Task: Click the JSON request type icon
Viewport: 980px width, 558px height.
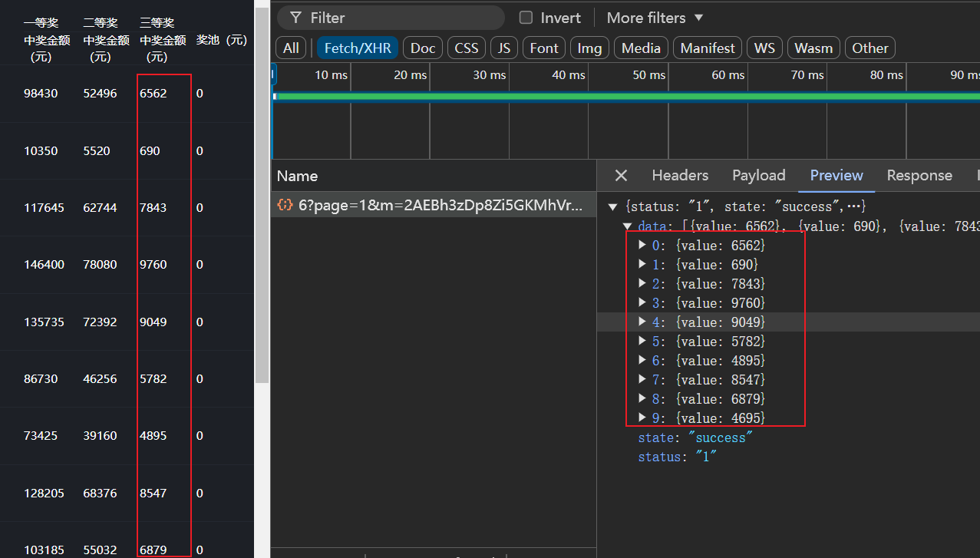Action: pos(285,205)
